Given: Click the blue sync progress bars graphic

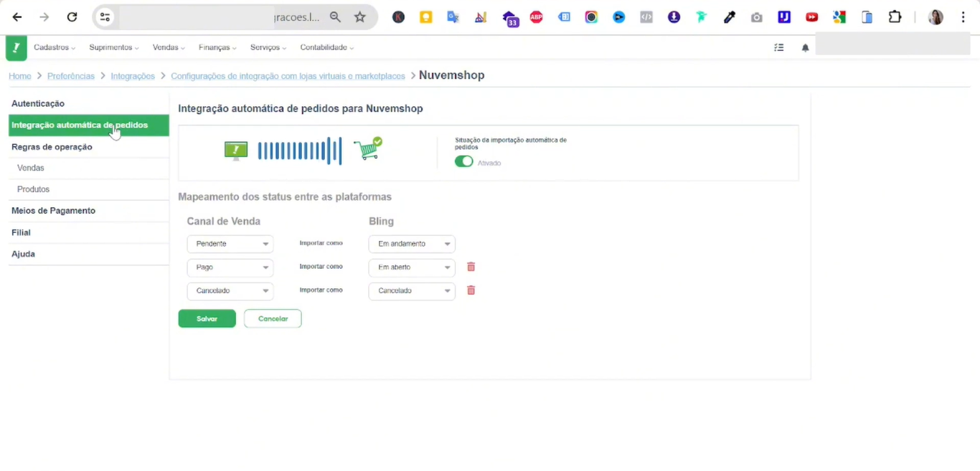Looking at the screenshot, I should tap(300, 151).
